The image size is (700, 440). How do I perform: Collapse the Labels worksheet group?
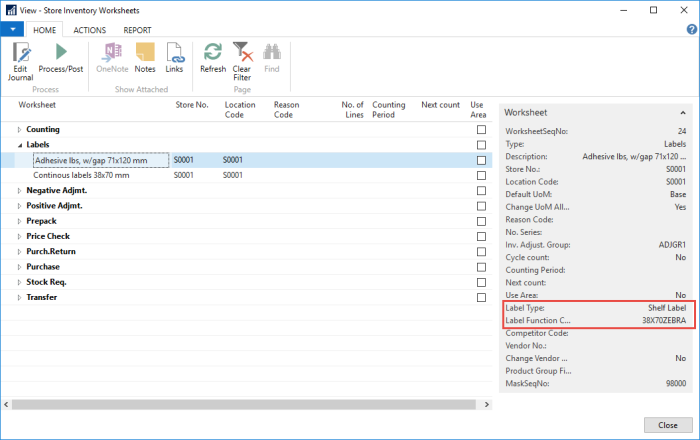click(x=20, y=145)
